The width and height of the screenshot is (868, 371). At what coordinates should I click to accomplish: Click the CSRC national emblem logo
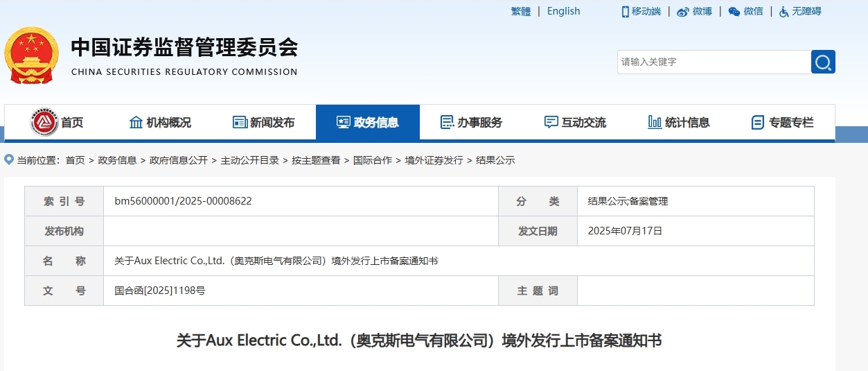point(32,55)
